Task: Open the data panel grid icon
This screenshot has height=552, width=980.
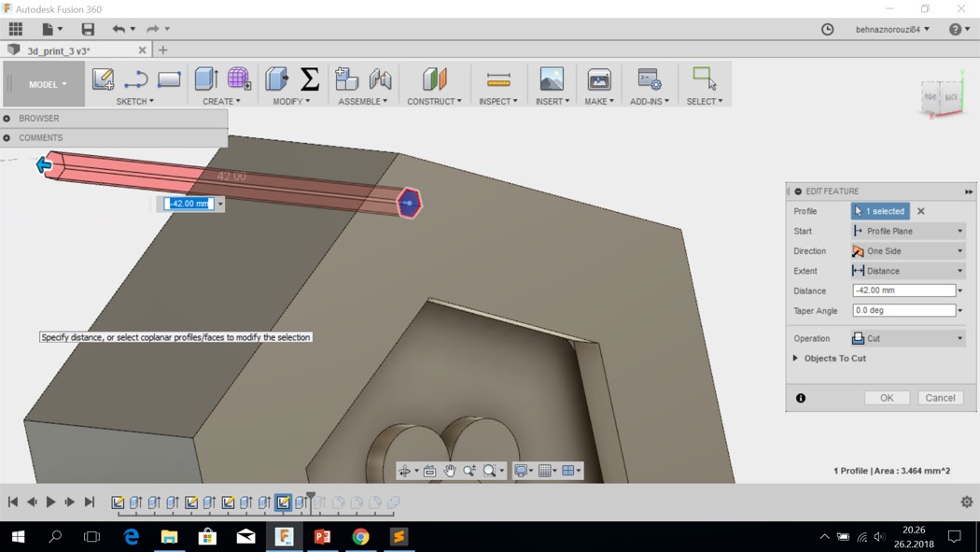Action: click(x=16, y=29)
